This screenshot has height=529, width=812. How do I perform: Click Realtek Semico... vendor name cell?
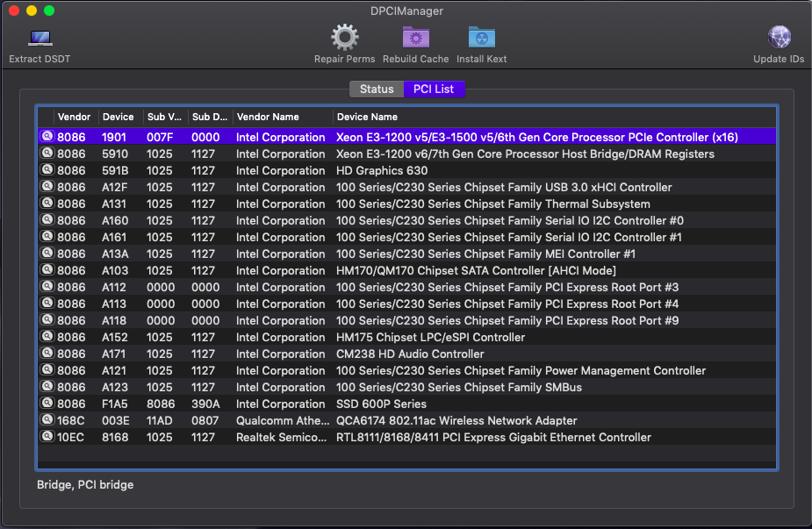(x=281, y=438)
